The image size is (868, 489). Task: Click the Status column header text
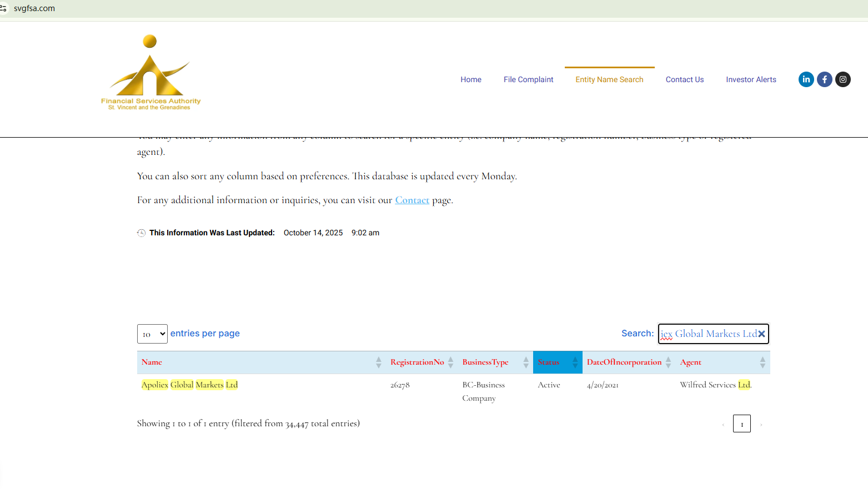pyautogui.click(x=549, y=362)
